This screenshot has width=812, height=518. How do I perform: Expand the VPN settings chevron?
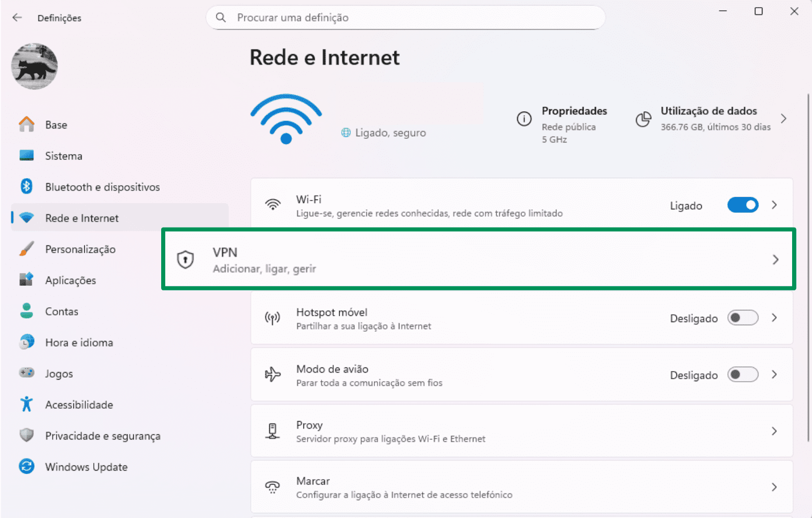point(776,259)
